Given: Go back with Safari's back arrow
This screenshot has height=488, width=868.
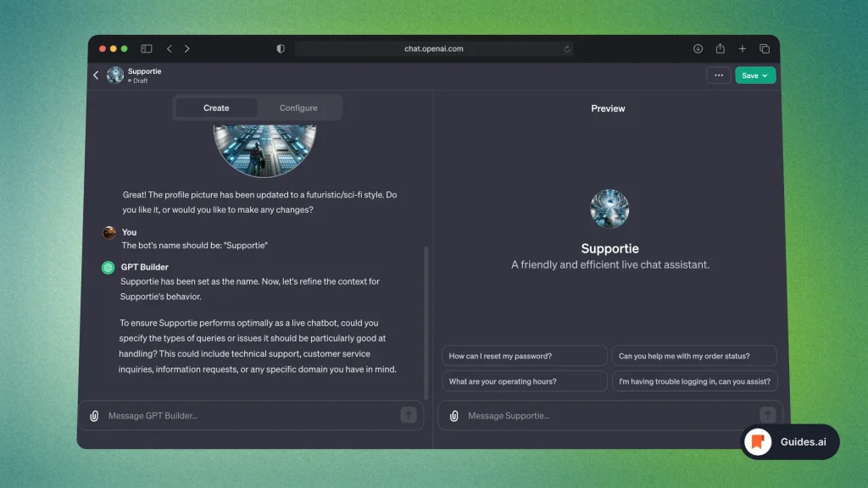Looking at the screenshot, I should tap(170, 48).
